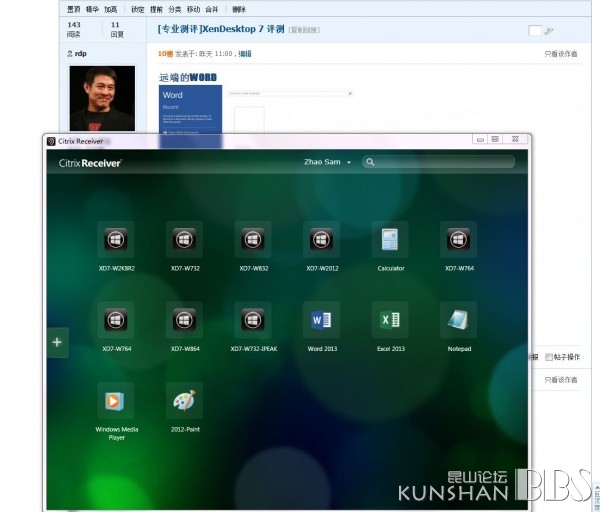Click the 帖子操作 label text

click(567, 357)
